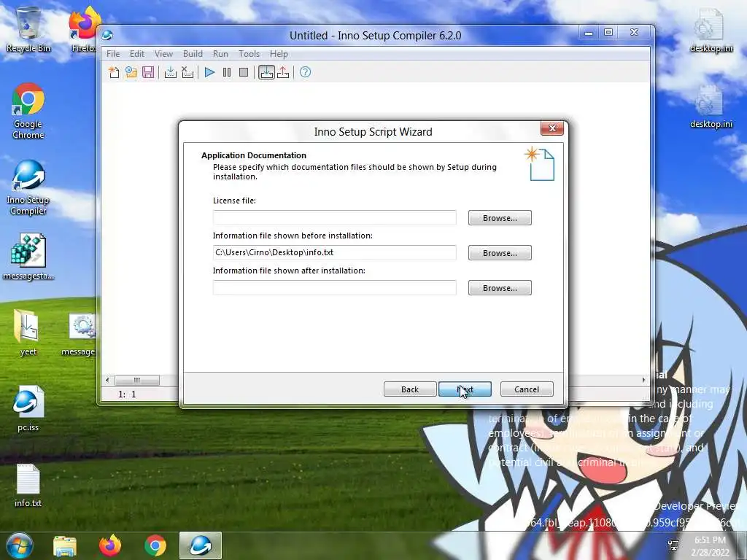Open the Help menu
The image size is (747, 560).
(279, 54)
